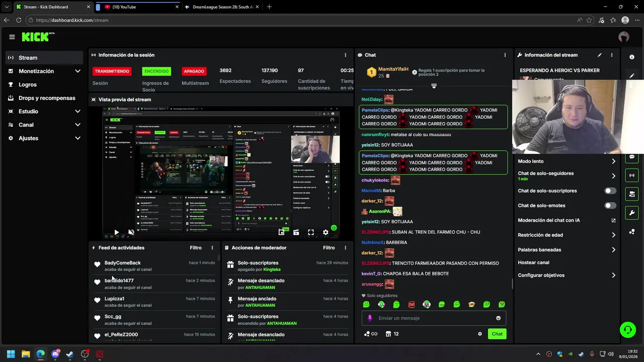
Task: Open Steam from the taskbar
Action: pyautogui.click(x=70, y=354)
